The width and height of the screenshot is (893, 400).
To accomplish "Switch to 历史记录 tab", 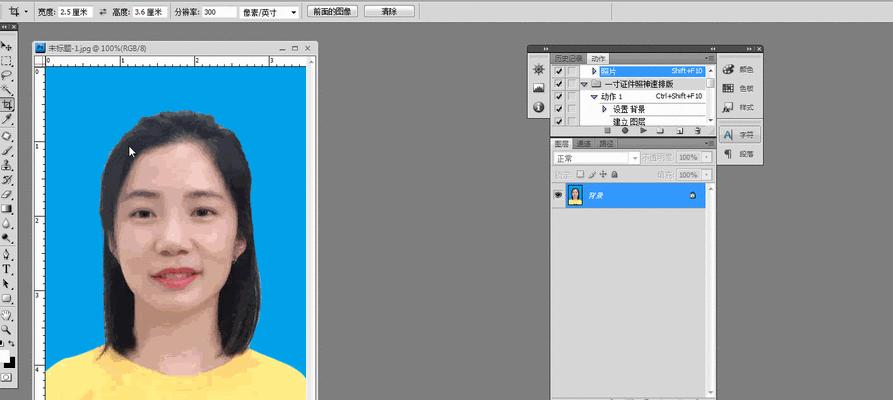I will point(568,59).
